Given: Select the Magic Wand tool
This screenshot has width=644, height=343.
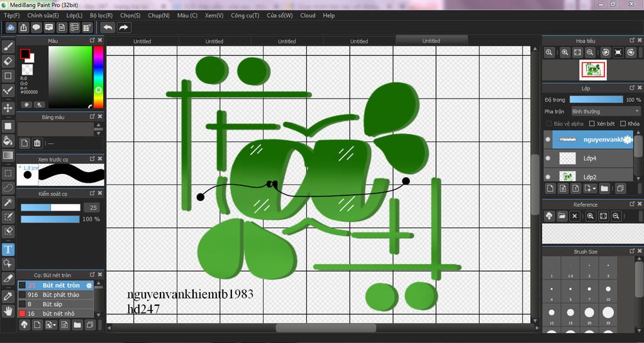Looking at the screenshot, I should pos(8,202).
